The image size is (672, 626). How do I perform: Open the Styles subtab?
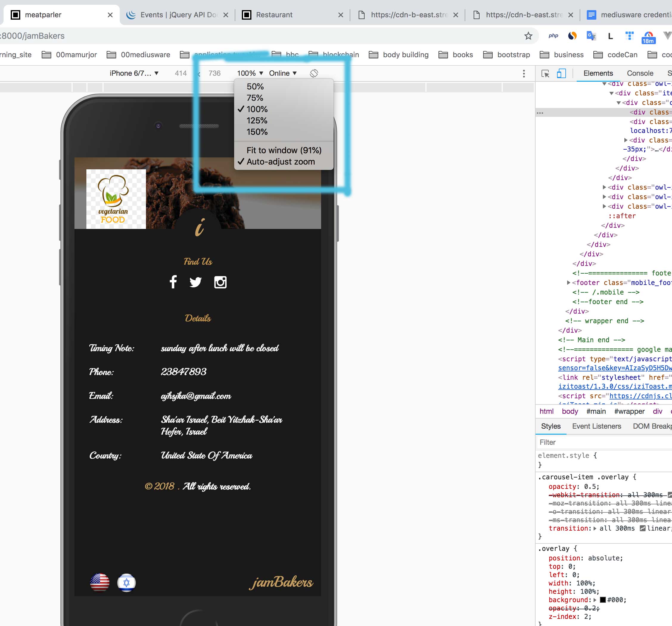(551, 426)
